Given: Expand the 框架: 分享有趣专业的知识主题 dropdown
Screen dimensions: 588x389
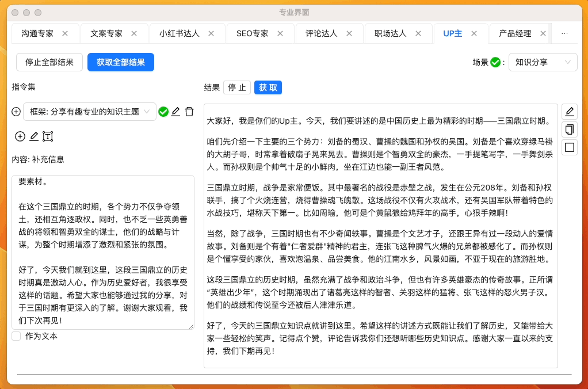Looking at the screenshot, I should point(90,112).
